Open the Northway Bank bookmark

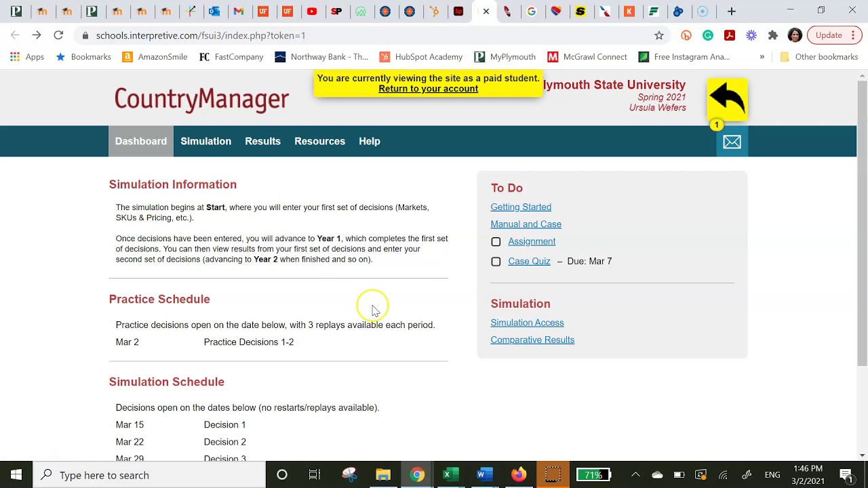[x=321, y=57]
